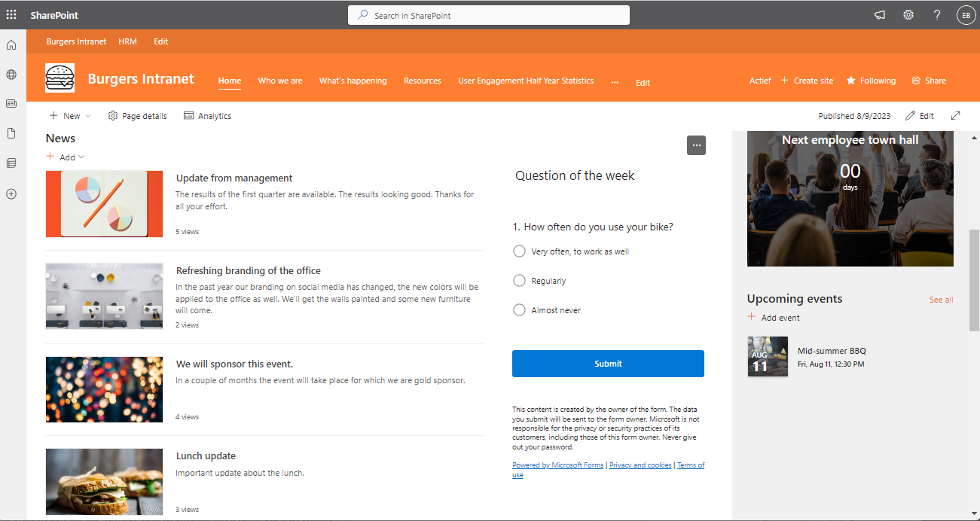Open the 'Who we are' navigation tab
Screen dimensions: 980x521
280,81
